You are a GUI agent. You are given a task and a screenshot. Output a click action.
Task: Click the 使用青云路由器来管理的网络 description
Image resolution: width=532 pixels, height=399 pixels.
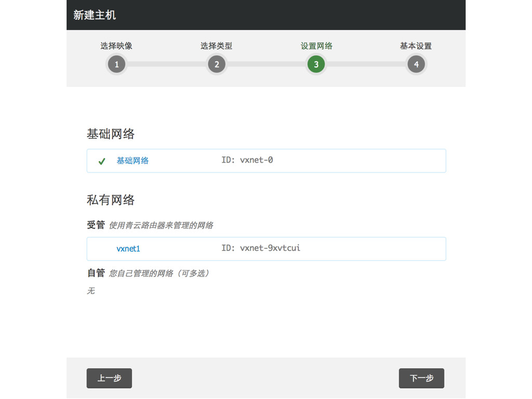(x=161, y=225)
